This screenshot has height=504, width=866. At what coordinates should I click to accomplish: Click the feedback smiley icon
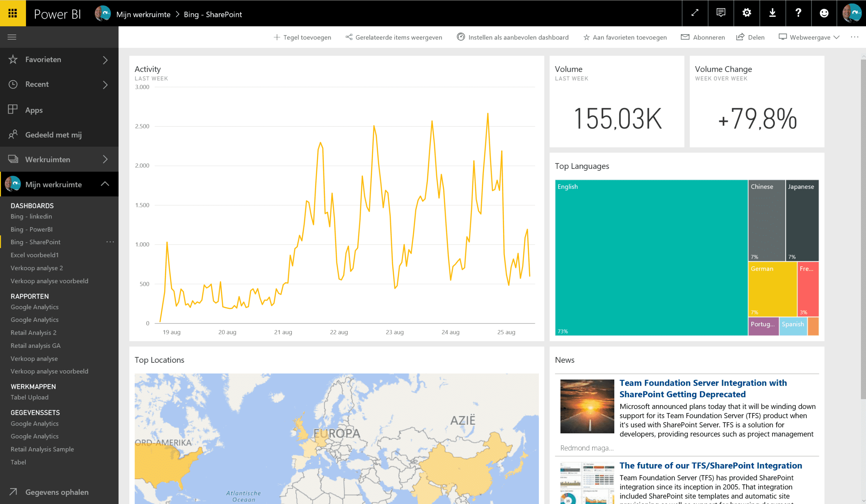824,13
